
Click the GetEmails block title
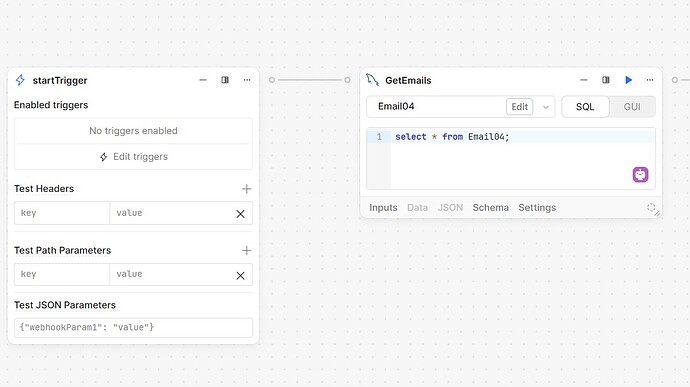click(x=408, y=80)
